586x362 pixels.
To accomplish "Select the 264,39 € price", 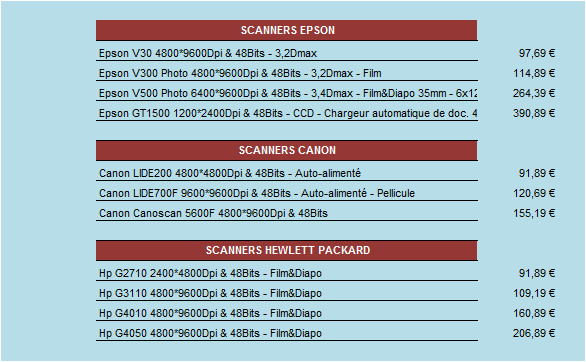I will coord(534,93).
